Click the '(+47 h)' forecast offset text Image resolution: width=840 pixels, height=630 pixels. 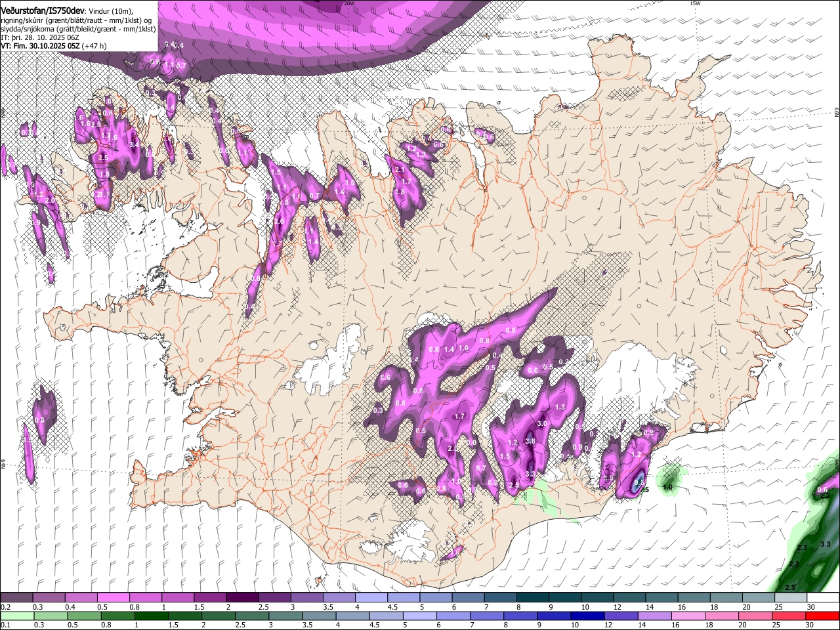[x=94, y=46]
